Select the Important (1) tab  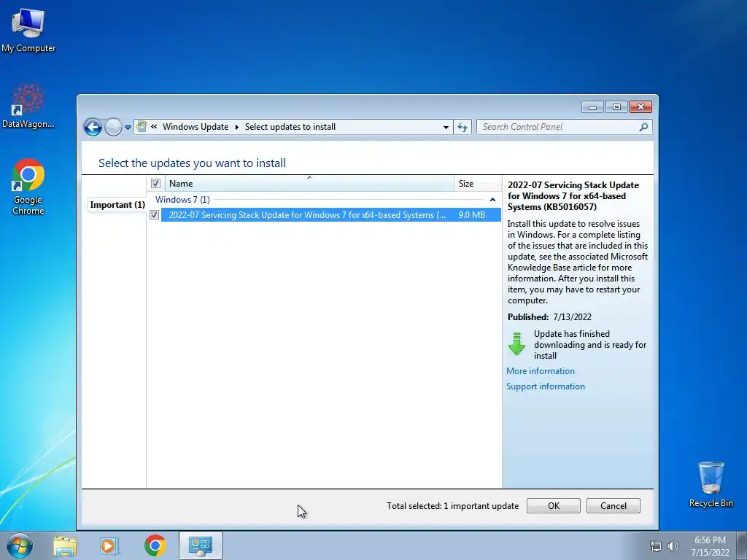pyautogui.click(x=117, y=205)
